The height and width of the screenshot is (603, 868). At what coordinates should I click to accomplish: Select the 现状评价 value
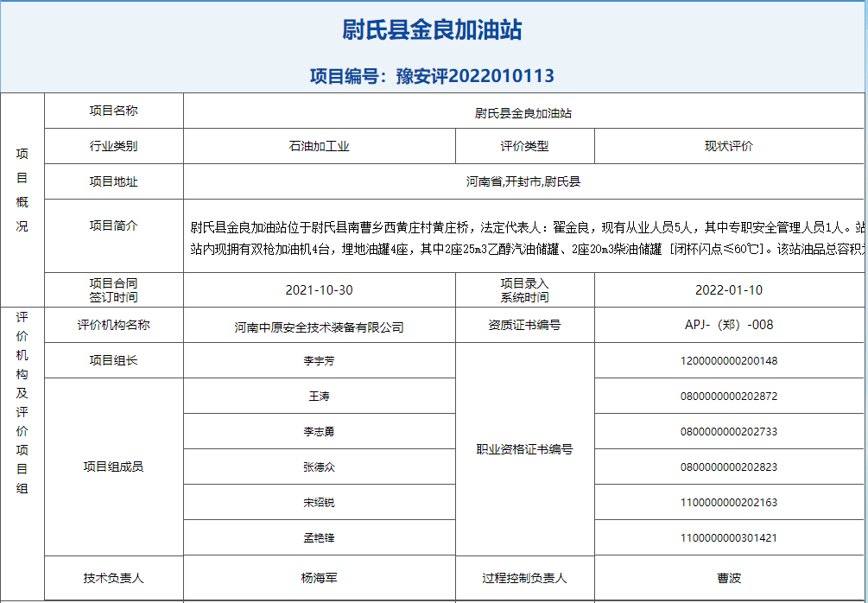[x=728, y=146]
